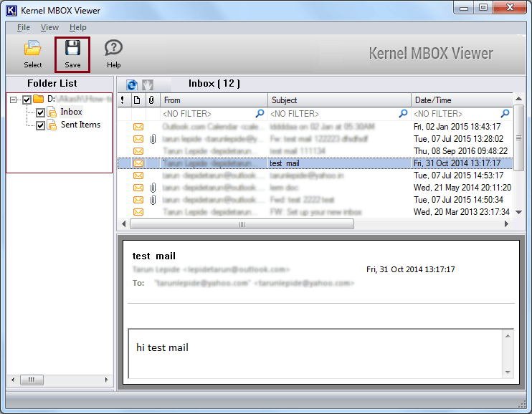Click the D: drive folder icon in tree
Viewport: 532px width, 414px height.
coord(39,99)
